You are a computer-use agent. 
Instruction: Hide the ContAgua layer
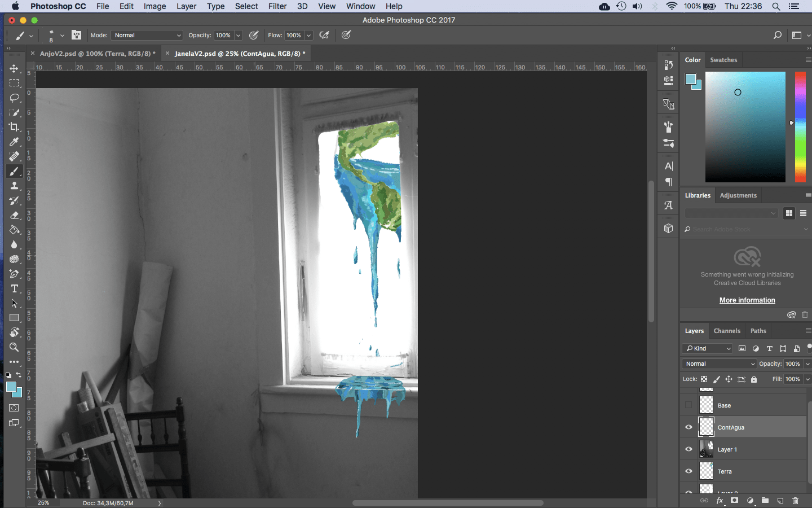coord(689,427)
